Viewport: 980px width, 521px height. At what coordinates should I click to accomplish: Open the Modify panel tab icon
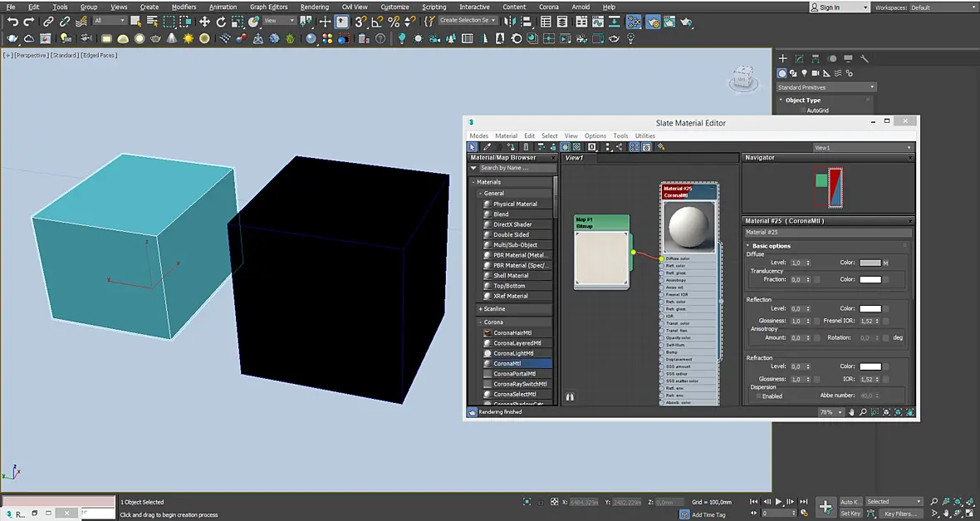click(799, 58)
